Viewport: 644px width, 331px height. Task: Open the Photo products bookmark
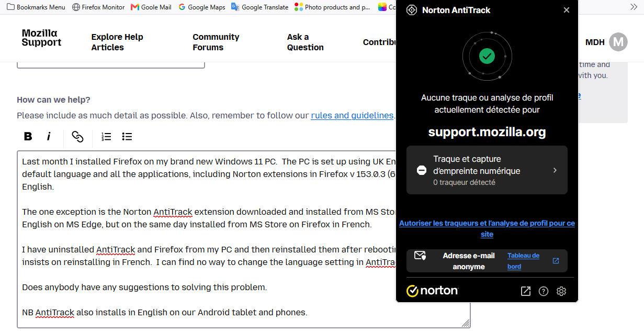pyautogui.click(x=332, y=7)
